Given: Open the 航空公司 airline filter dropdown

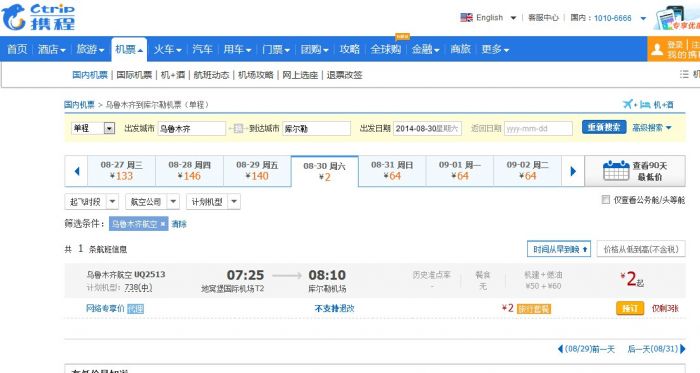Looking at the screenshot, I should (x=152, y=202).
